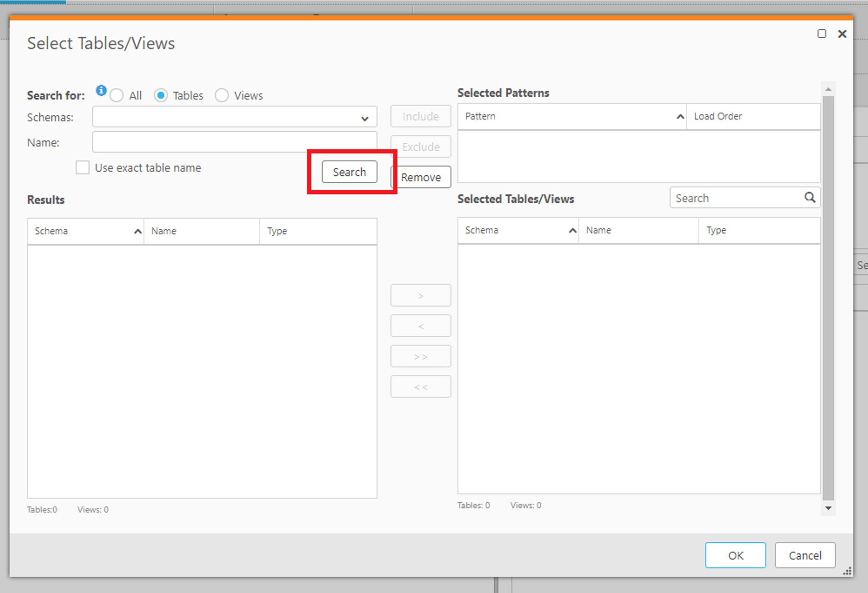Sort Results by Schema column arrow
The image size is (868, 593).
pos(137,231)
